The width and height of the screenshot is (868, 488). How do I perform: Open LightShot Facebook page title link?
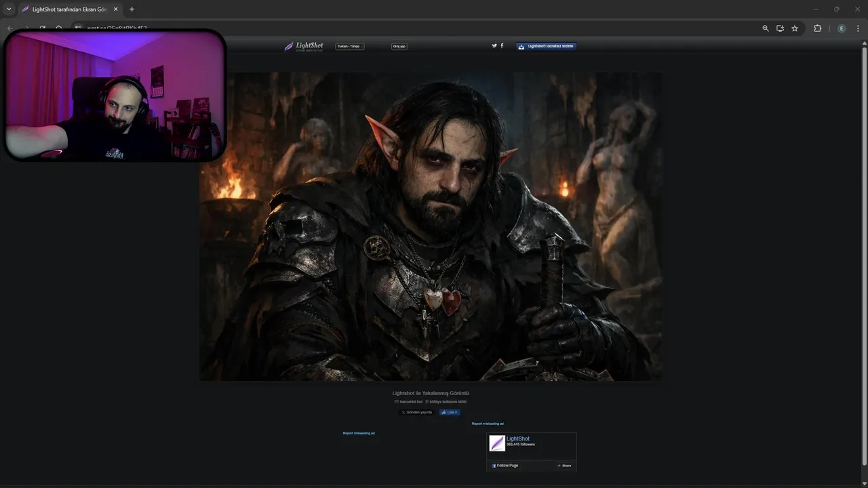(x=518, y=439)
